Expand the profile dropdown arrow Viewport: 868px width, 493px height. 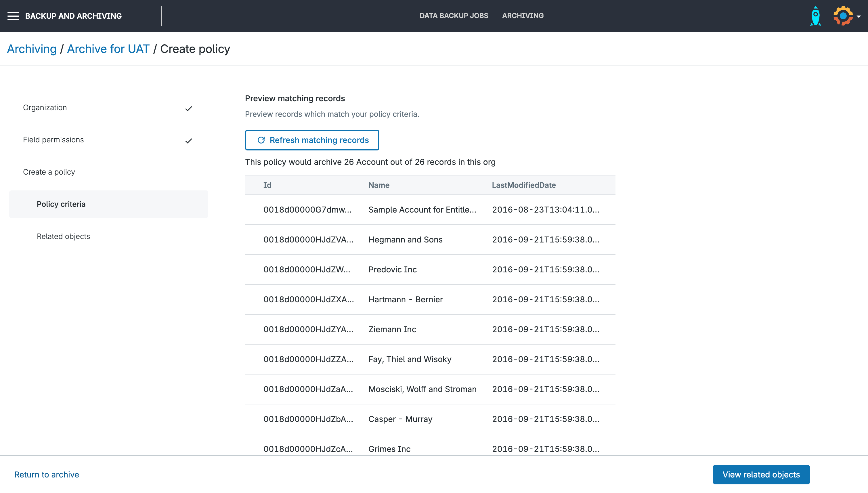859,16
